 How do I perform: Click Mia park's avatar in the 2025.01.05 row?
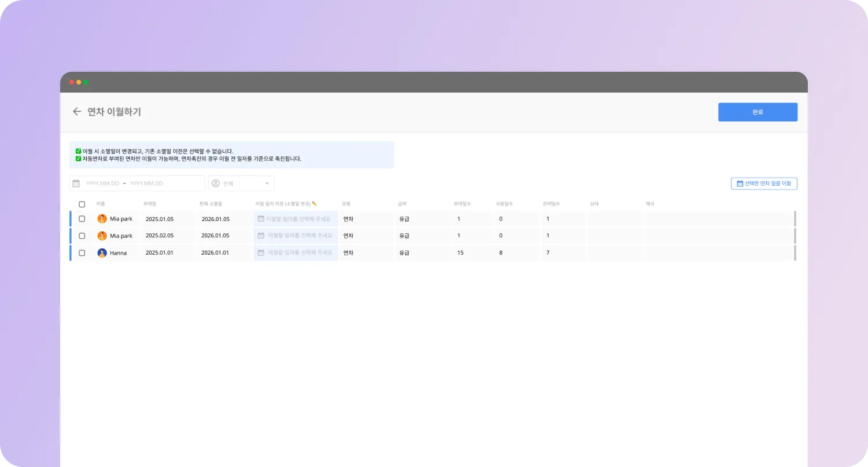[x=102, y=219]
